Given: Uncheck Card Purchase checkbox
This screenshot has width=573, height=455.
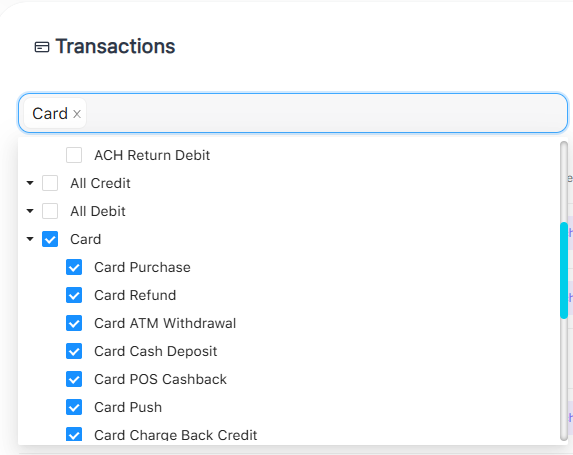Looking at the screenshot, I should pyautogui.click(x=74, y=267).
